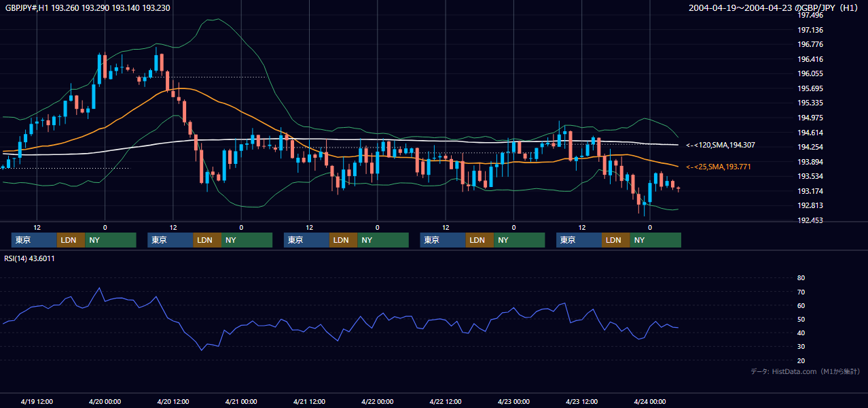Click the NY session bar for 4/23
Screen dimensions: 868x408
point(655,240)
